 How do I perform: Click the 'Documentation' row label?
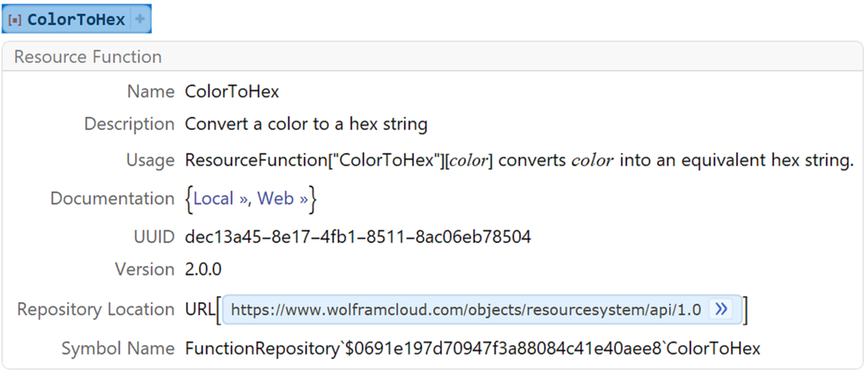[112, 199]
